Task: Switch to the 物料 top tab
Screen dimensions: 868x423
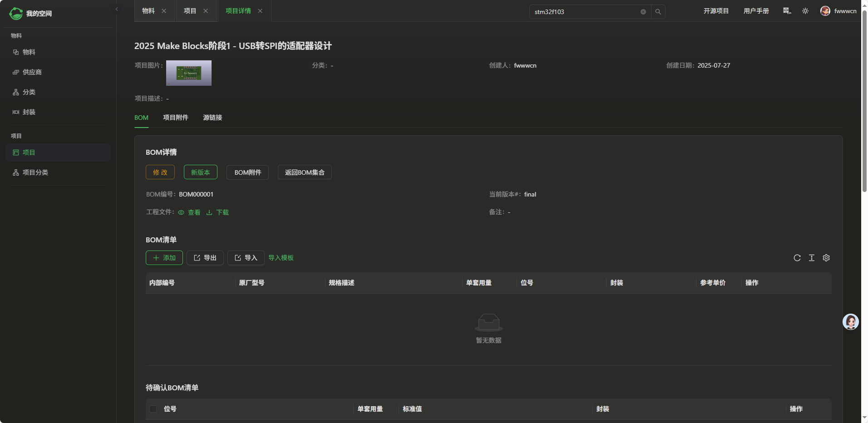Action: tap(148, 11)
